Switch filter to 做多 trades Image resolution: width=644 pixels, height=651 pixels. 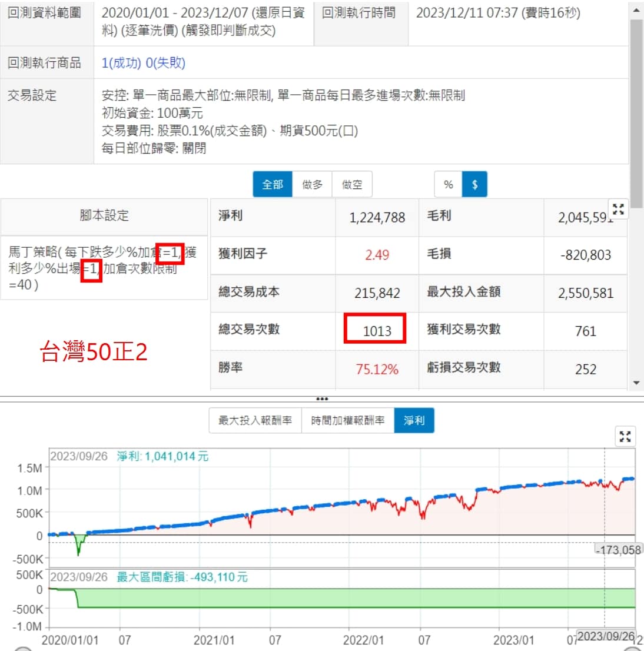pos(313,185)
